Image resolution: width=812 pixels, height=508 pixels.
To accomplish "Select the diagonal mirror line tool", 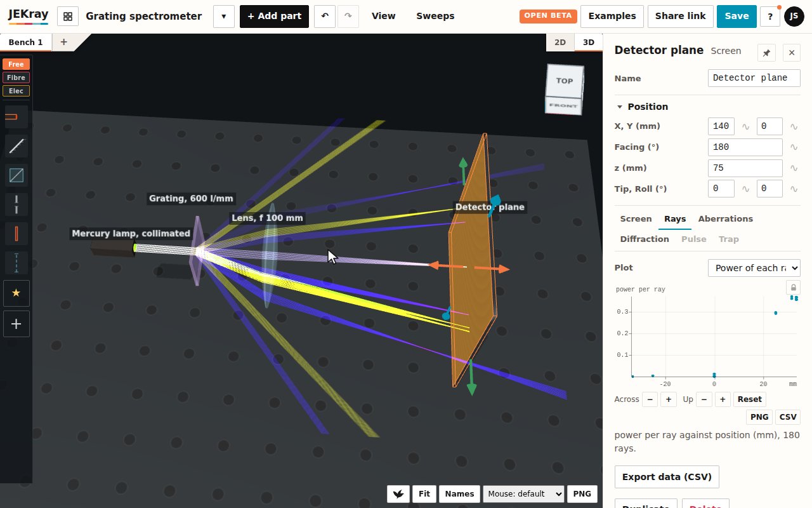I will 16,146.
